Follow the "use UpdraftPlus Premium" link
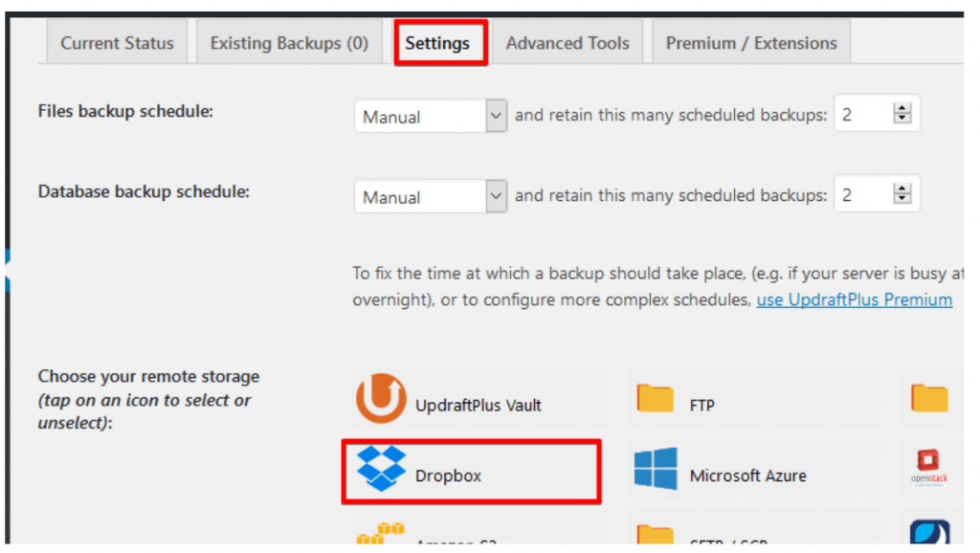Image resolution: width=980 pixels, height=553 pixels. click(x=854, y=299)
